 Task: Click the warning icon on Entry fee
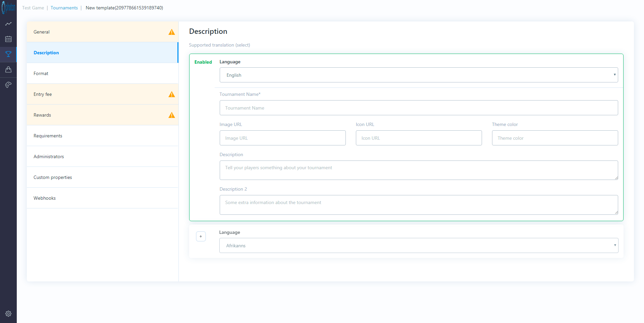coord(171,94)
